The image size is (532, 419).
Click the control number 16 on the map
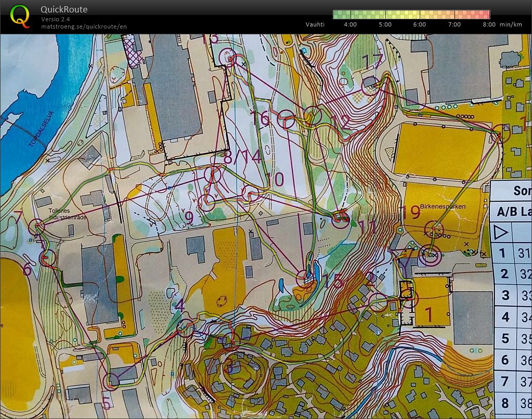[x=261, y=119]
